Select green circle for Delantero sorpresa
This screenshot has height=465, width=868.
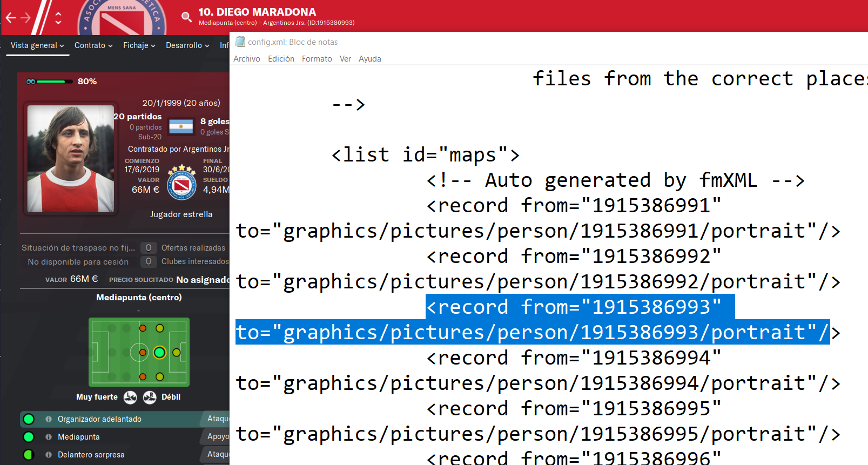coord(29,455)
